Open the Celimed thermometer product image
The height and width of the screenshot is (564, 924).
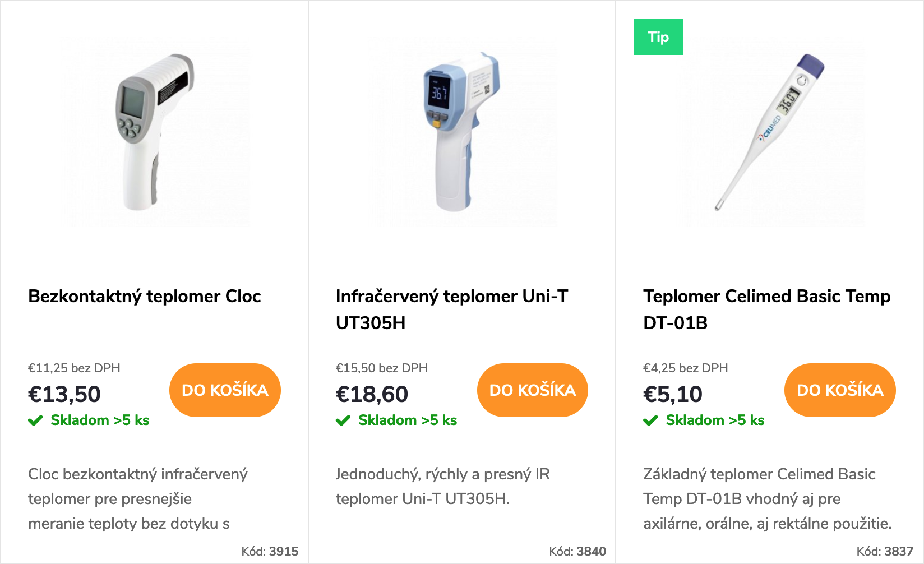tap(770, 132)
